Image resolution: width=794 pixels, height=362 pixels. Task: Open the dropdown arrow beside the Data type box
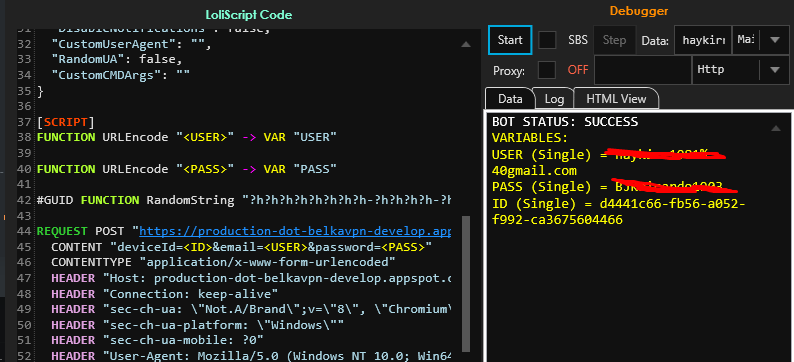pyautogui.click(x=775, y=40)
